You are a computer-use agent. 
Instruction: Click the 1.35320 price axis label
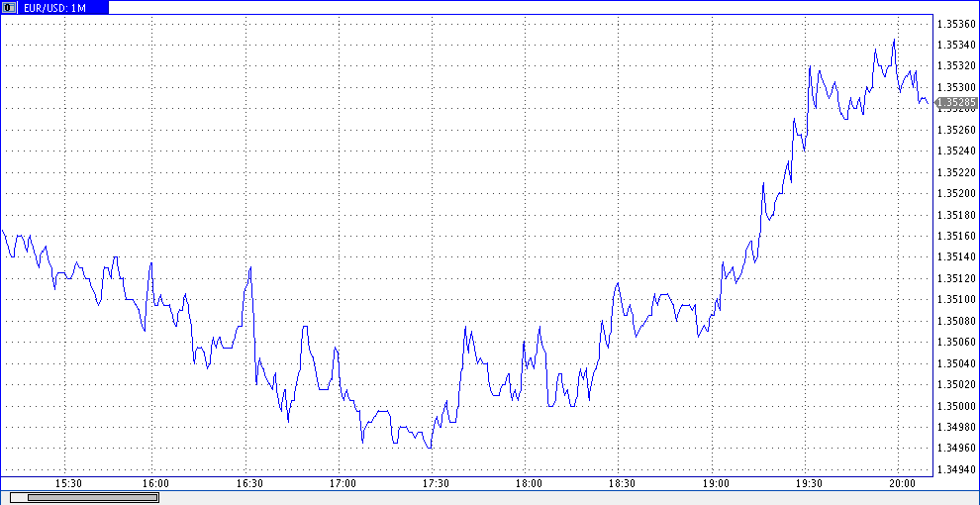(x=957, y=66)
